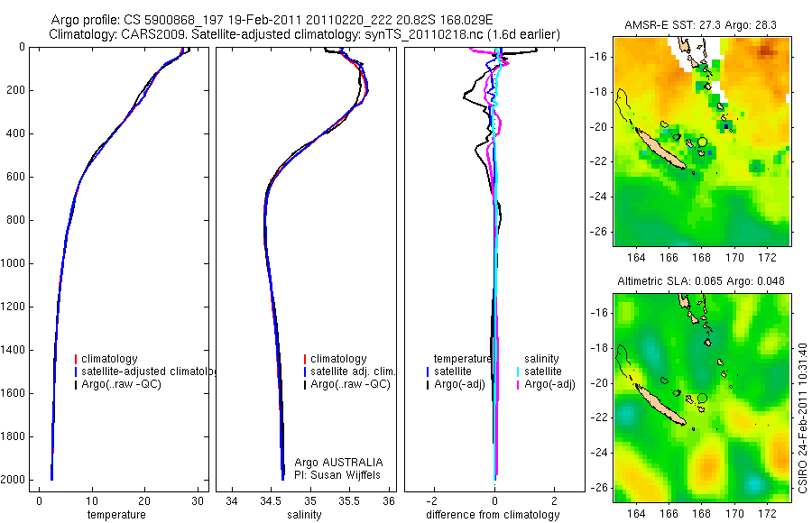Click blue 'satellite' temperature legend entry in difference panel
The width and height of the screenshot is (812, 523).
tap(453, 372)
